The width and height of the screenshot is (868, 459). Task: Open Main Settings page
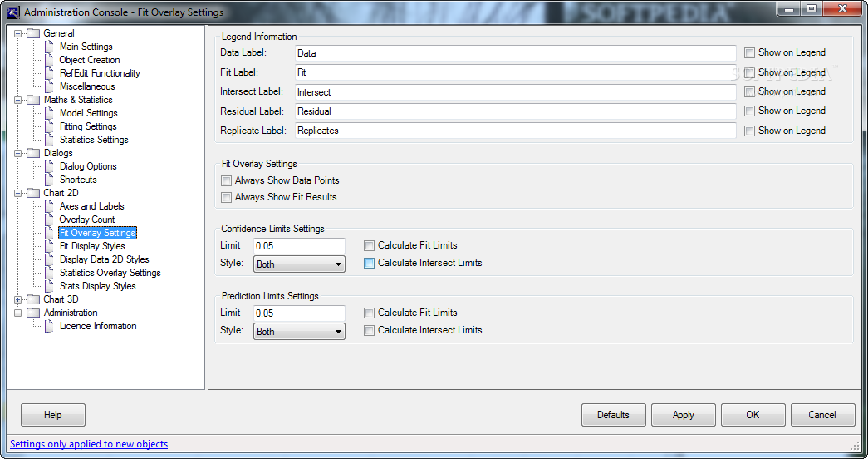click(86, 47)
